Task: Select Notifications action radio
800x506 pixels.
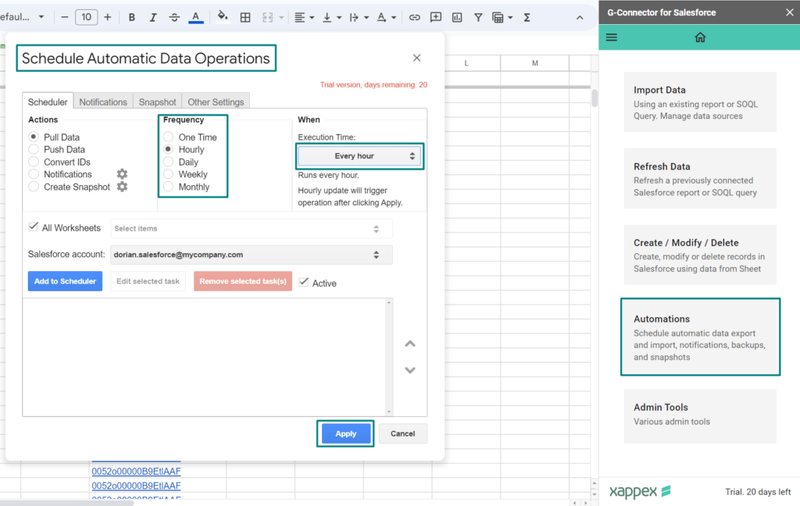Action: coord(33,174)
